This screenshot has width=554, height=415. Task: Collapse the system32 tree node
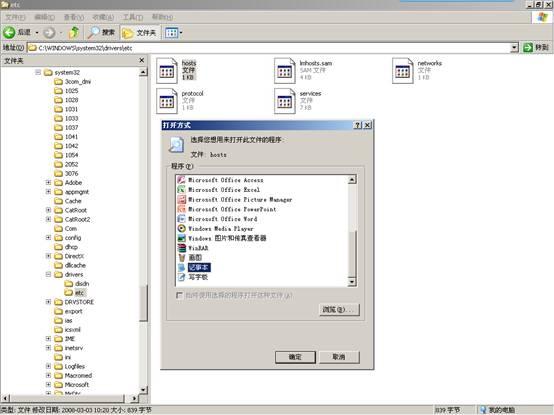(38, 72)
